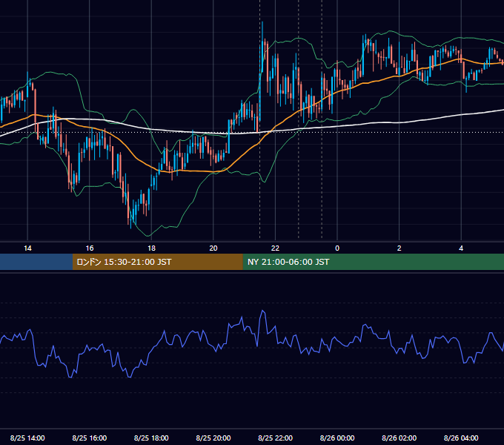504x445 pixels.
Task: Click the London 15:30-21:00 JST session bar
Action: (x=157, y=262)
